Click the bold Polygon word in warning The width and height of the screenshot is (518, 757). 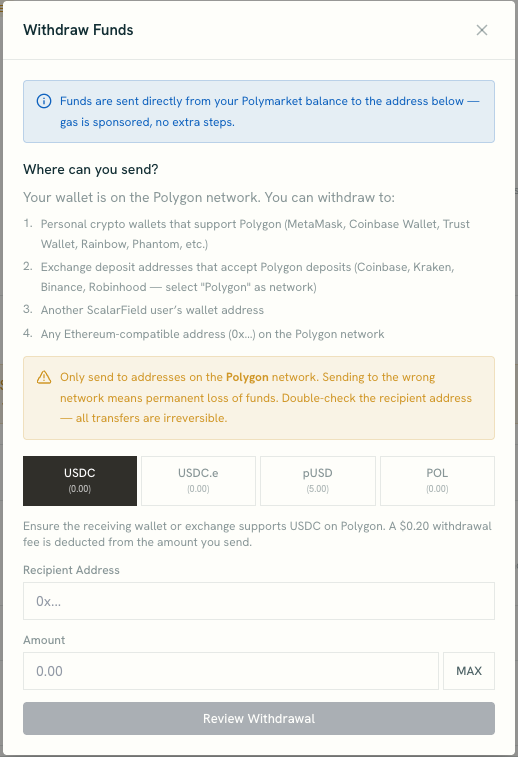pyautogui.click(x=247, y=377)
